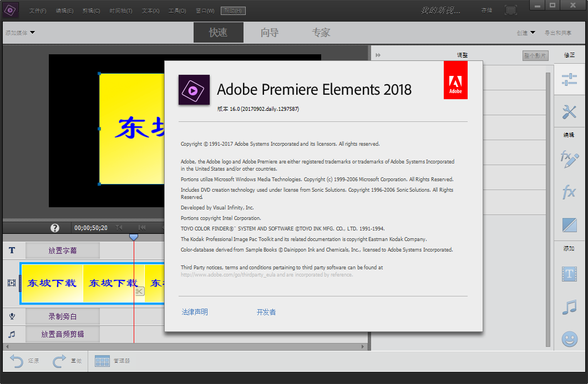Open the 工具 wrench panel icon

click(x=569, y=112)
